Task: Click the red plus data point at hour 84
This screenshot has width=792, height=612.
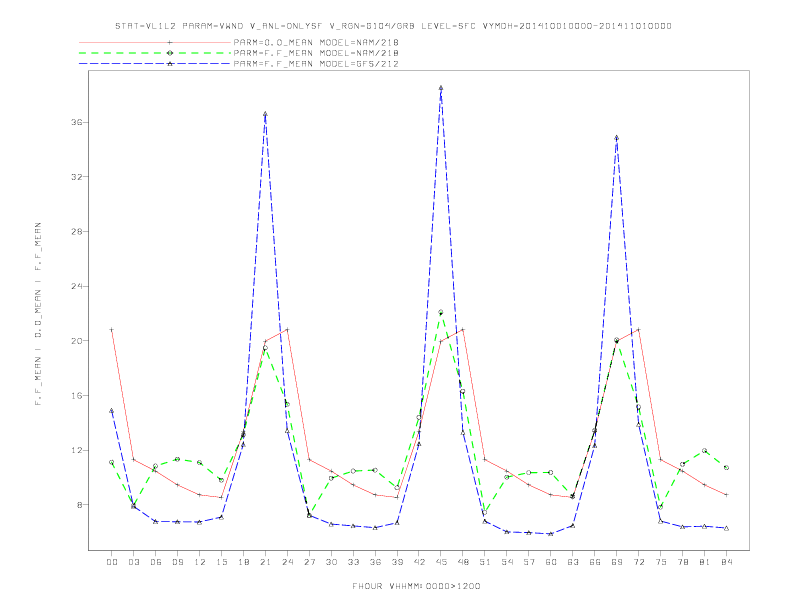Action: click(x=726, y=495)
